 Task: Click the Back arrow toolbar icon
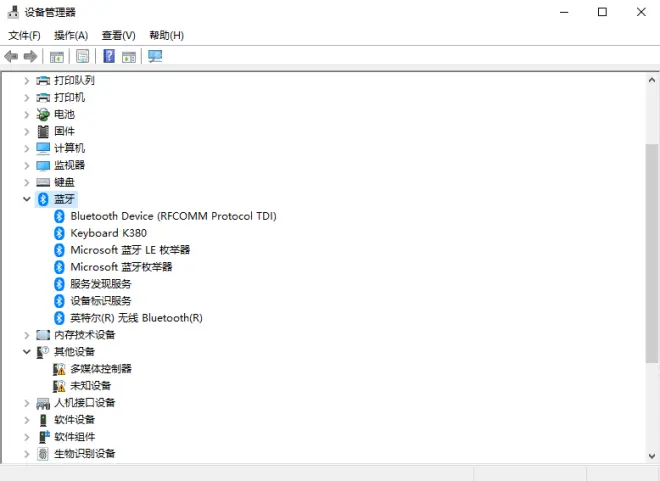point(11,56)
